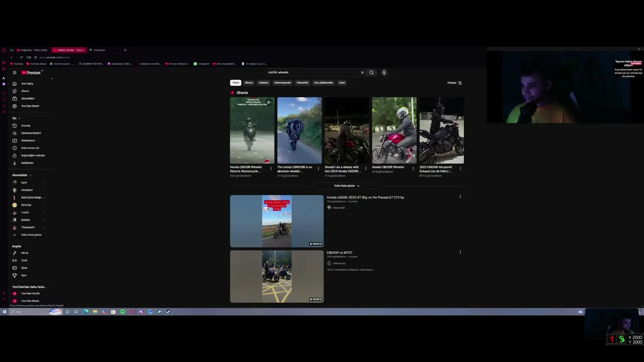Select the Shorts filter chip
The width and height of the screenshot is (644, 362).
[x=249, y=82]
